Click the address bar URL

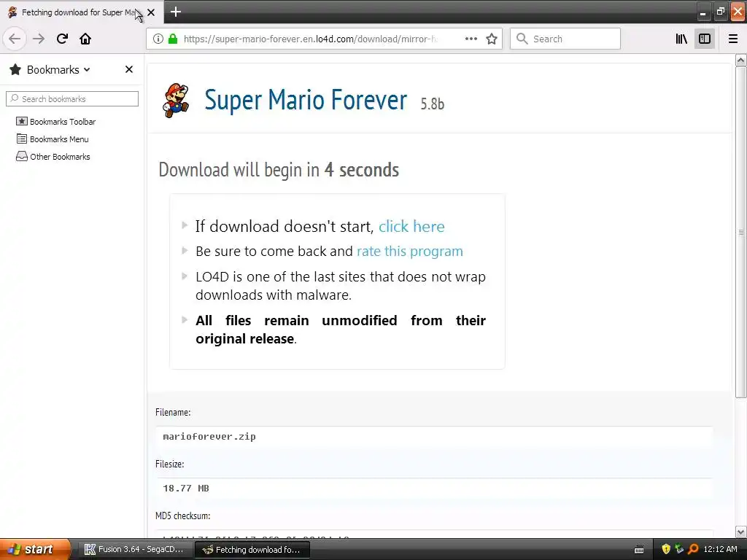click(309, 39)
